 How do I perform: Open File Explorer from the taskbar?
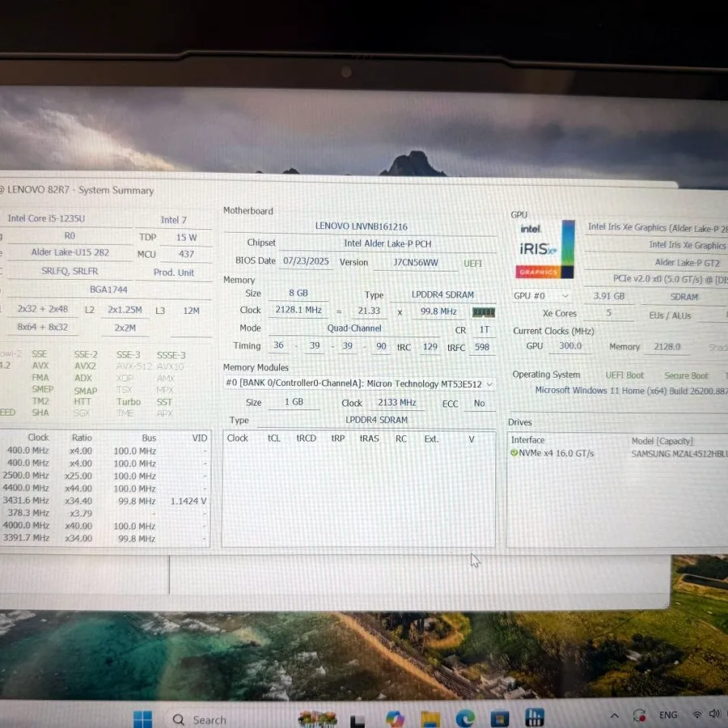click(430, 719)
